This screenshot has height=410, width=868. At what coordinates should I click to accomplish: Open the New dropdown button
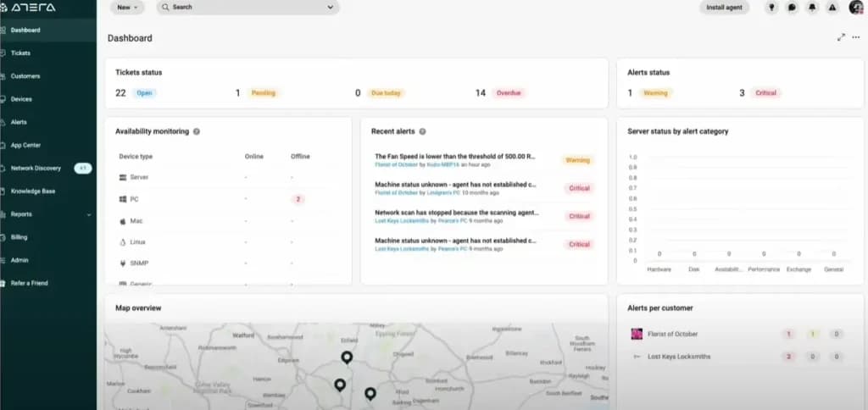click(x=127, y=7)
